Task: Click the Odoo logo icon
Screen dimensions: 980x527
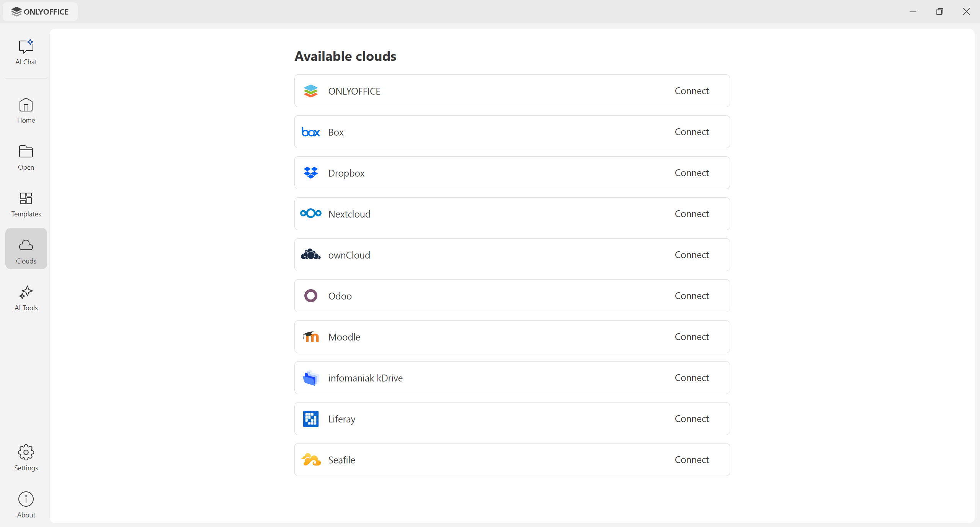Action: (311, 296)
